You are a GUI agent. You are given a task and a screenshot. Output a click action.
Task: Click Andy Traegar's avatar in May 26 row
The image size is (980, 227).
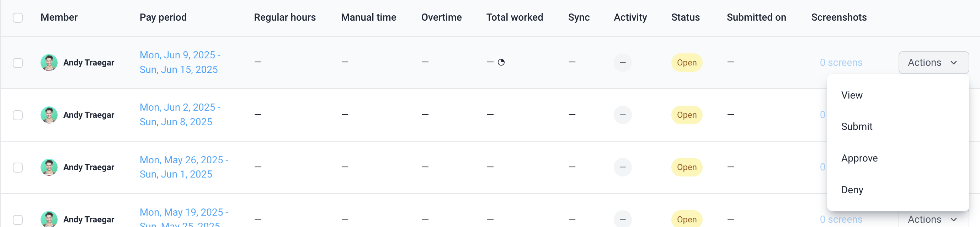[49, 167]
